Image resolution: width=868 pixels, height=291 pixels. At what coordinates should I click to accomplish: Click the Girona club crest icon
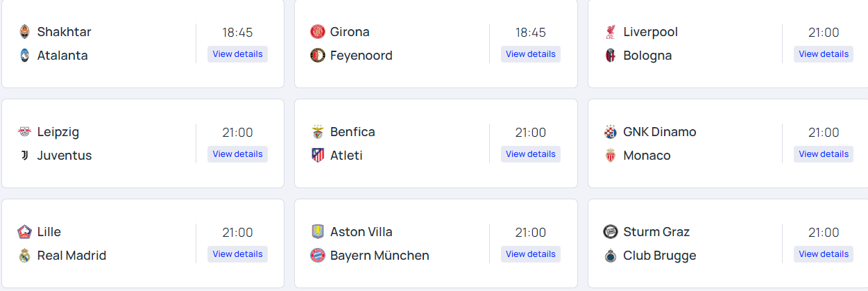(x=318, y=32)
